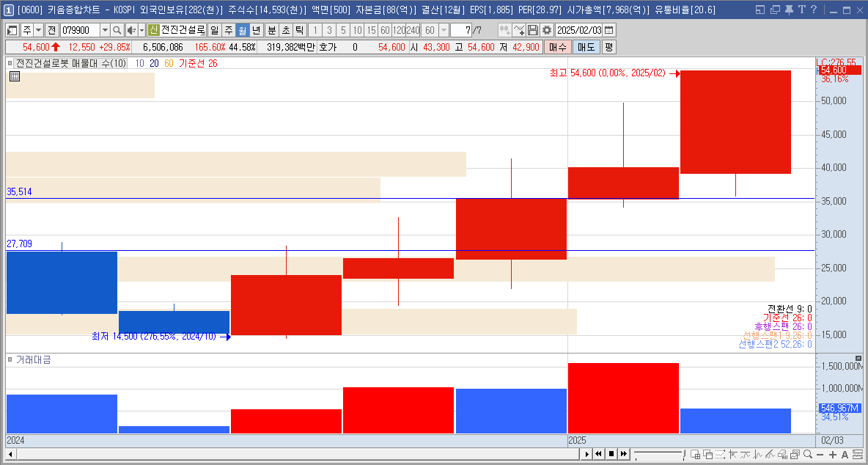The width and height of the screenshot is (868, 465).
Task: Click the bottom-right chart list panel icon
Action: (x=858, y=455)
